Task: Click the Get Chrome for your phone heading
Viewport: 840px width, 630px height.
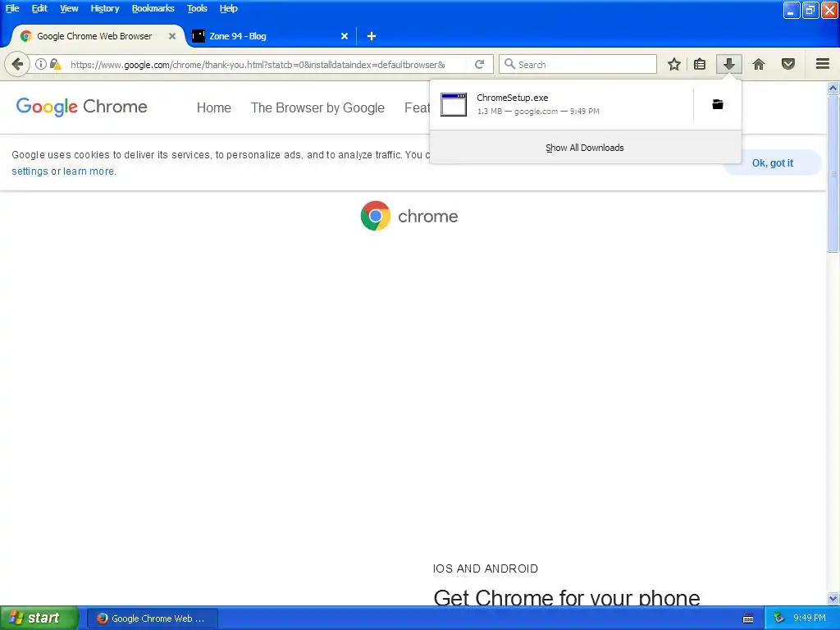Action: 567,597
